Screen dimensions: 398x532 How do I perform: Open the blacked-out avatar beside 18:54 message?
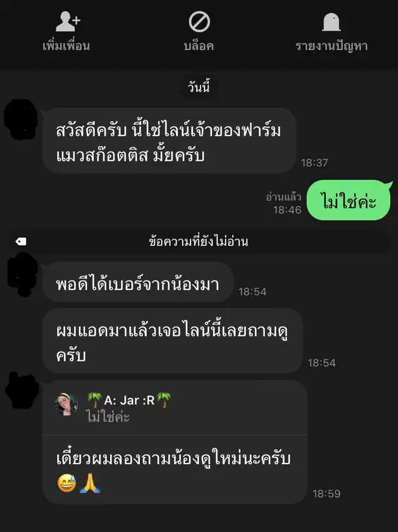(x=22, y=273)
